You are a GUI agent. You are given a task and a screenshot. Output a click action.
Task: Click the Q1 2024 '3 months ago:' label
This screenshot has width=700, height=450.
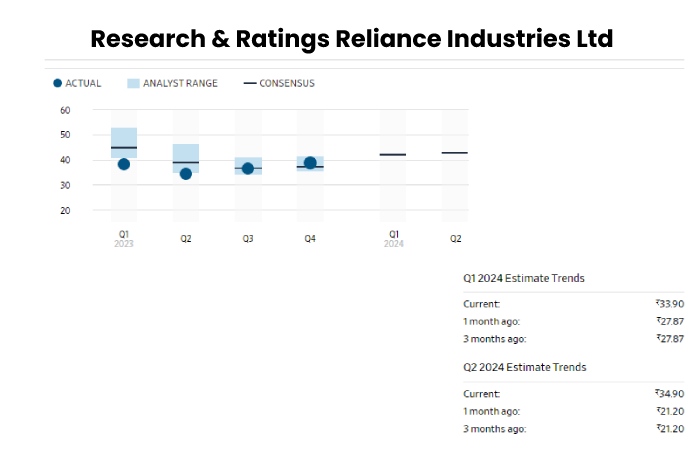[x=495, y=339]
